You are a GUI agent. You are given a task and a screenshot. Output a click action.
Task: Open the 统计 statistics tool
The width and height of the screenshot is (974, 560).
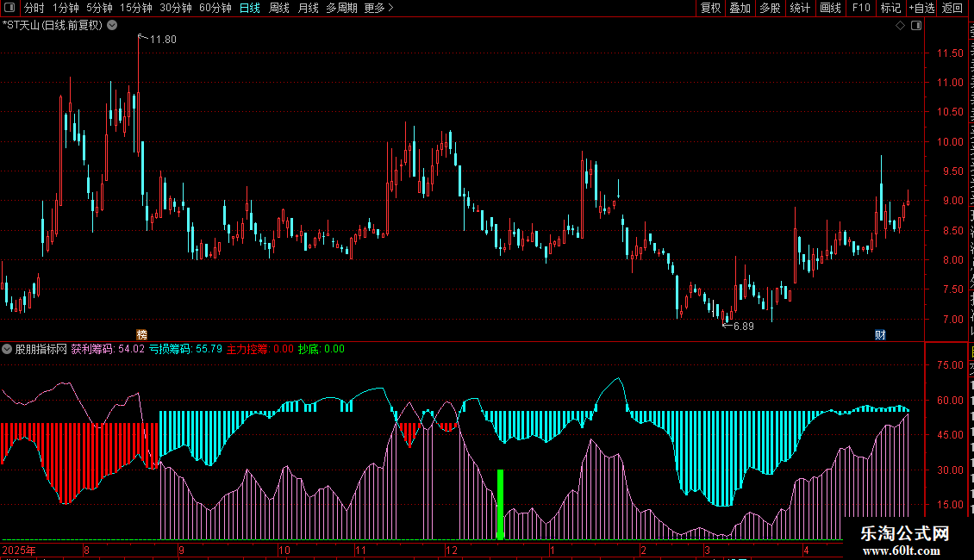tap(799, 8)
